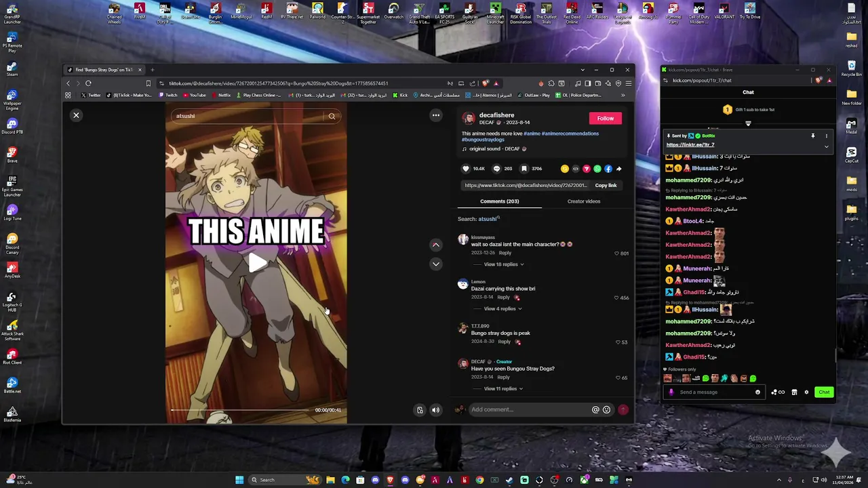Expand View 18 replies
The image size is (868, 488).
[x=503, y=264]
